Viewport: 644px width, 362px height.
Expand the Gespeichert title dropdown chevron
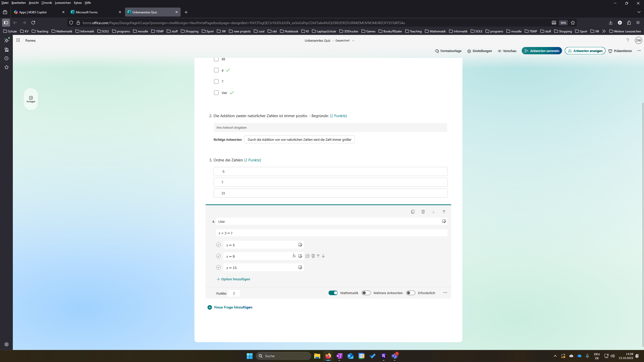(353, 40)
